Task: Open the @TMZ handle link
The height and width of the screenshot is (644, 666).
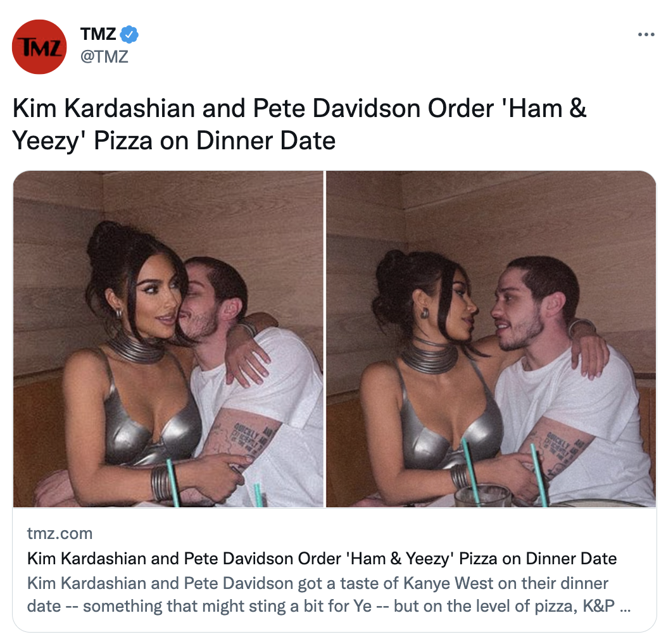Action: pos(104,56)
